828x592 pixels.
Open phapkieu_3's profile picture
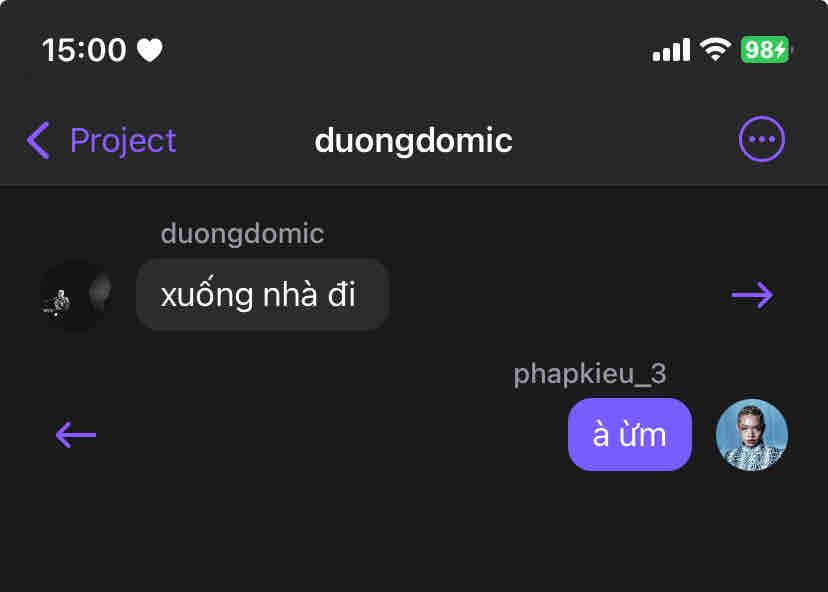752,435
